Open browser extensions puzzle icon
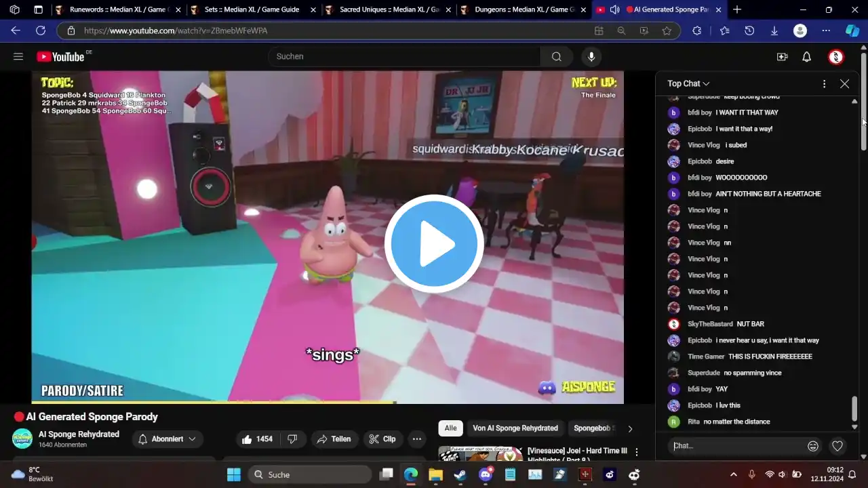Screen dimensions: 868x488 [x=696, y=30]
